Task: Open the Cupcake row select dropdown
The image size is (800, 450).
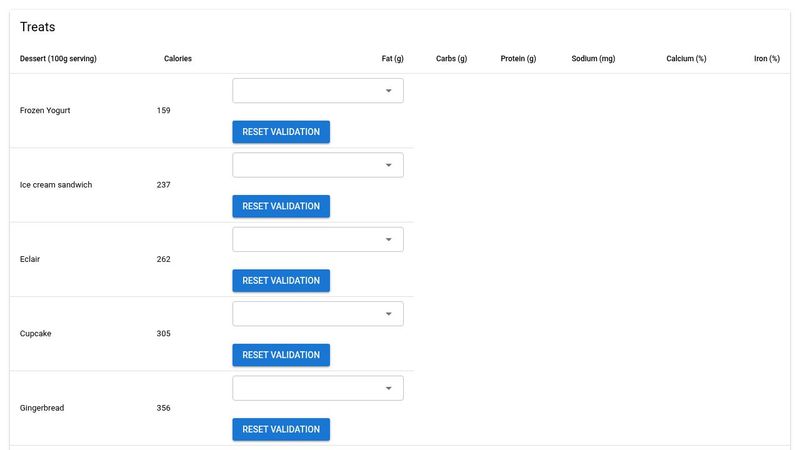Action: 317,314
